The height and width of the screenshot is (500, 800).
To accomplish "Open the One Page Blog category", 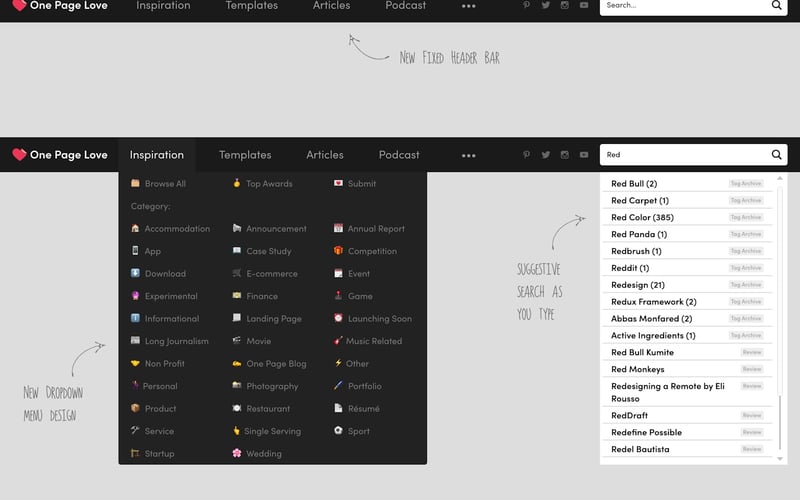I will (x=269, y=364).
